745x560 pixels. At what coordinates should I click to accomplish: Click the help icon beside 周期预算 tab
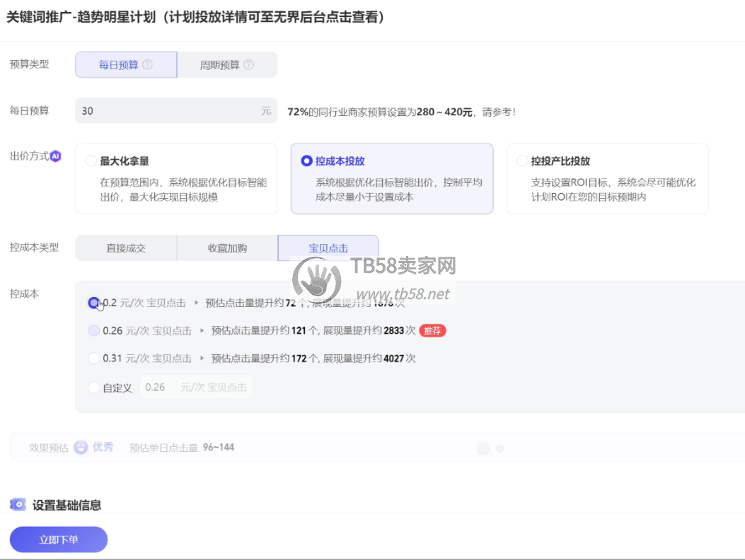coord(248,64)
